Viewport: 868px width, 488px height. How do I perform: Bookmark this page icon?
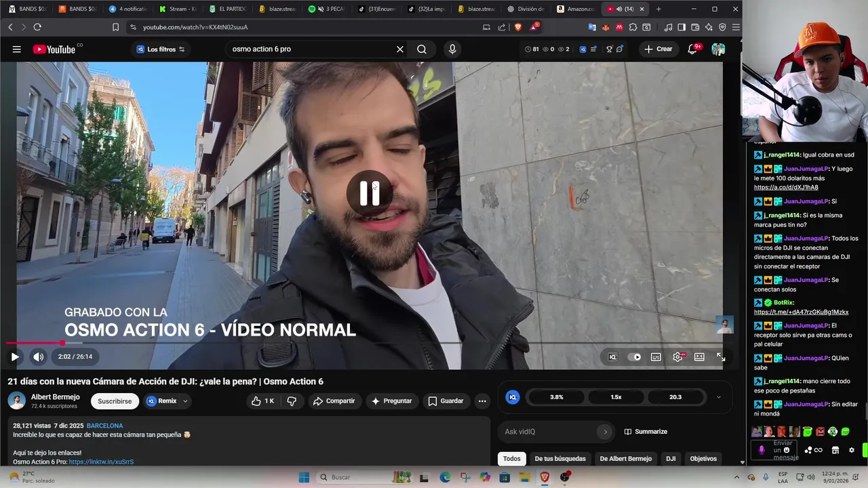[x=115, y=27]
